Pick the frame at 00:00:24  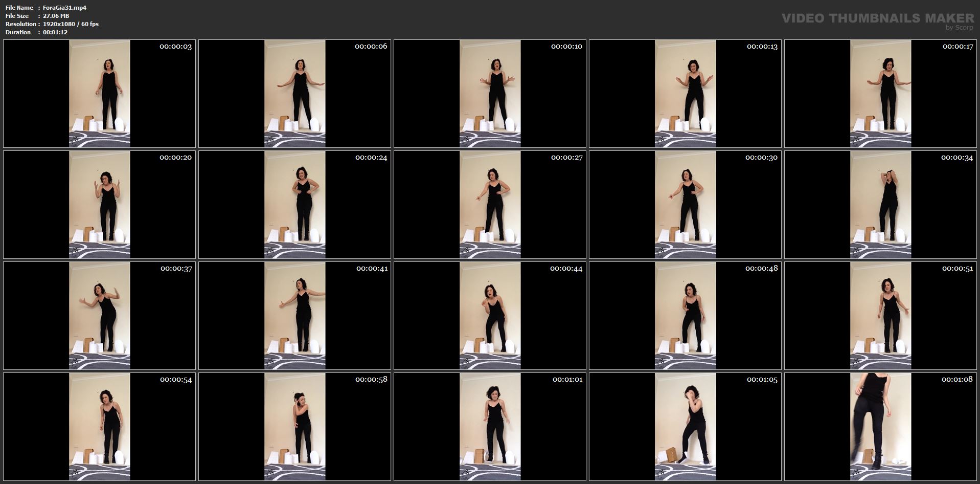(295, 205)
